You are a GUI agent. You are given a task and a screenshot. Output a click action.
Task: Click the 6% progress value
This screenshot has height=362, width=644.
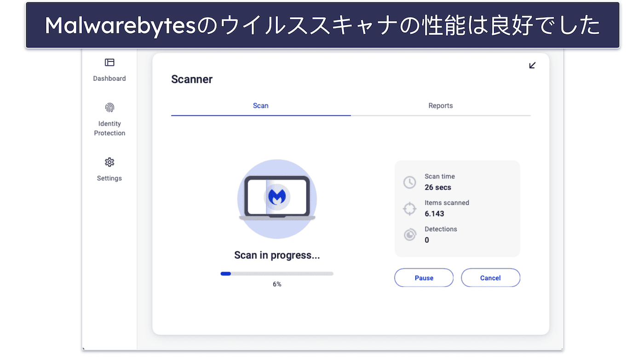click(277, 284)
